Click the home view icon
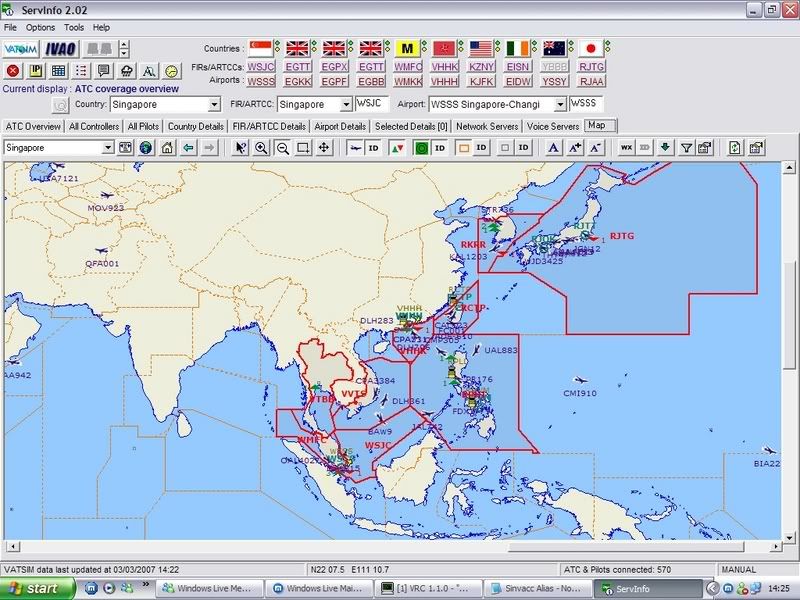The image size is (800, 600). 166,147
